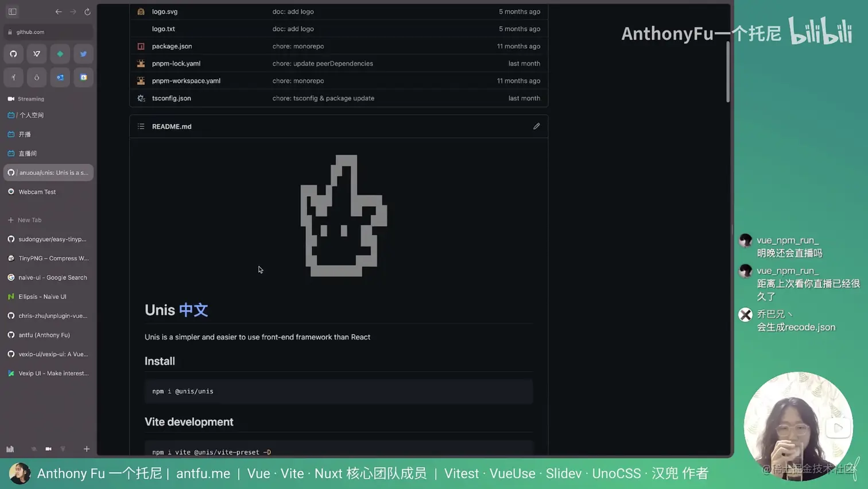This screenshot has width=868, height=489.
Task: Open README outline list icon
Action: point(141,126)
